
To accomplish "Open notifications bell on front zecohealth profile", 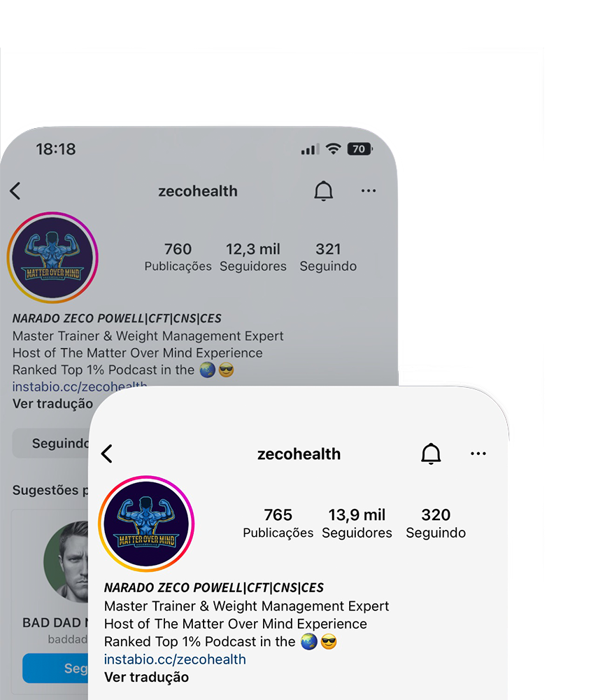I will pyautogui.click(x=431, y=454).
